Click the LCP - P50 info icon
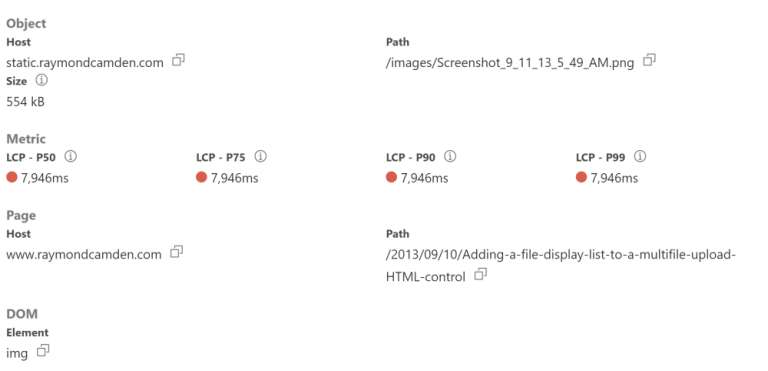The height and width of the screenshot is (371, 768). 71,157
